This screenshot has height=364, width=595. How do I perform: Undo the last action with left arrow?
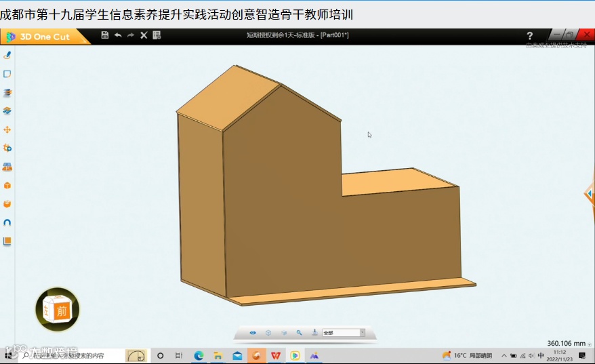point(118,35)
